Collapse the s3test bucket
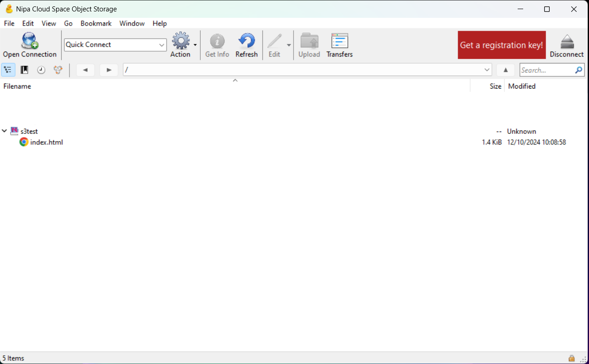 point(5,131)
